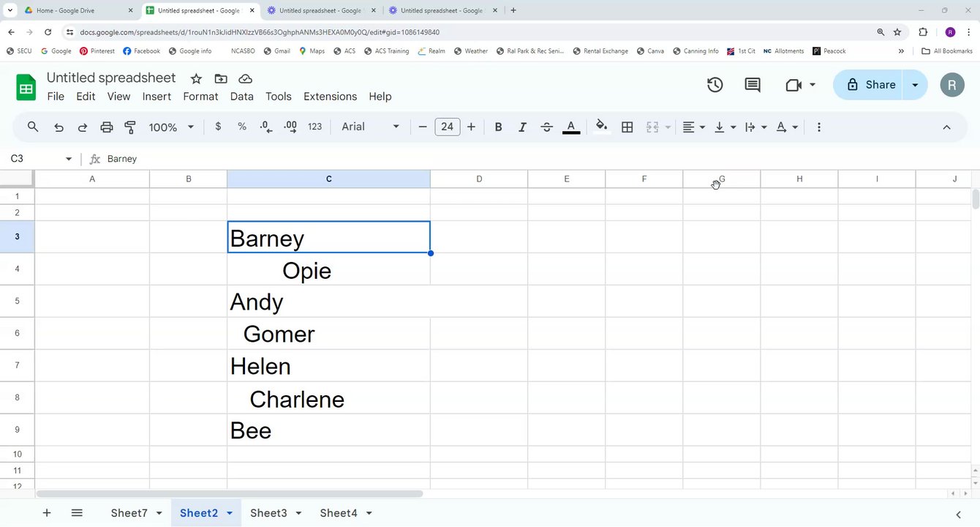
Task: Open the Extensions menu
Action: (x=331, y=97)
